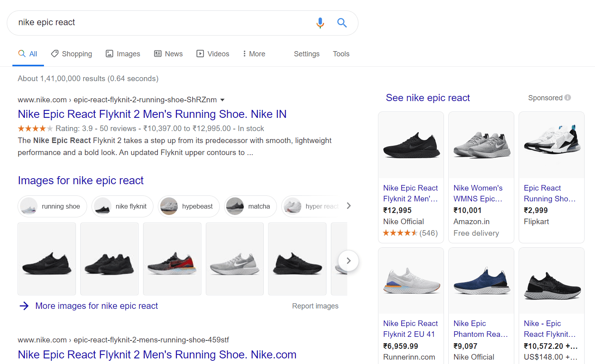Click the grey shoes photo in Amazon.in ad
The height and width of the screenshot is (364, 595).
(482, 145)
